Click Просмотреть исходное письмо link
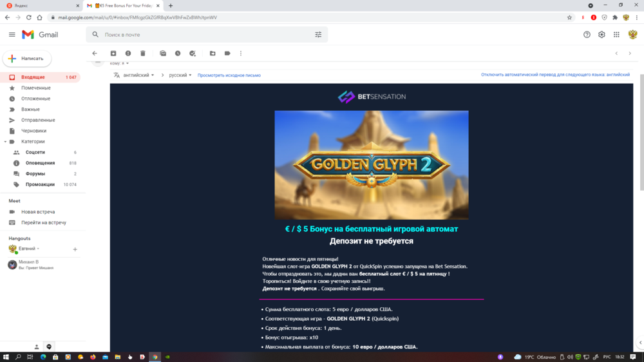The image size is (644, 362). (x=229, y=75)
